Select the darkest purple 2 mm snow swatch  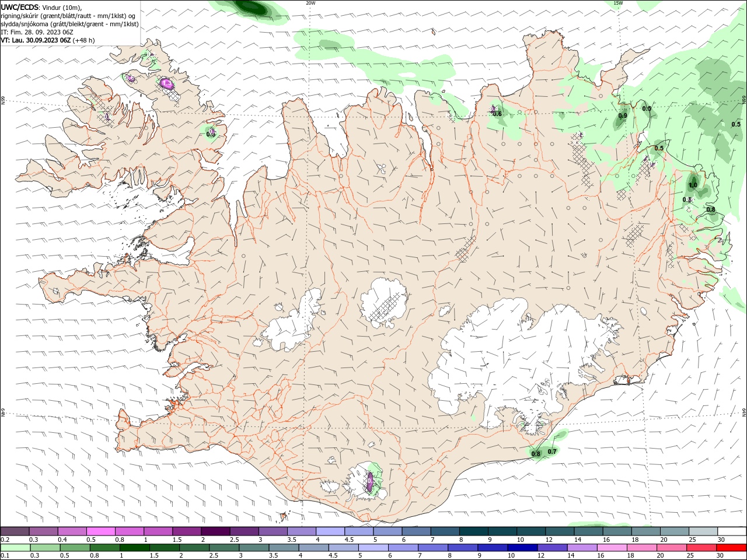[x=215, y=531]
